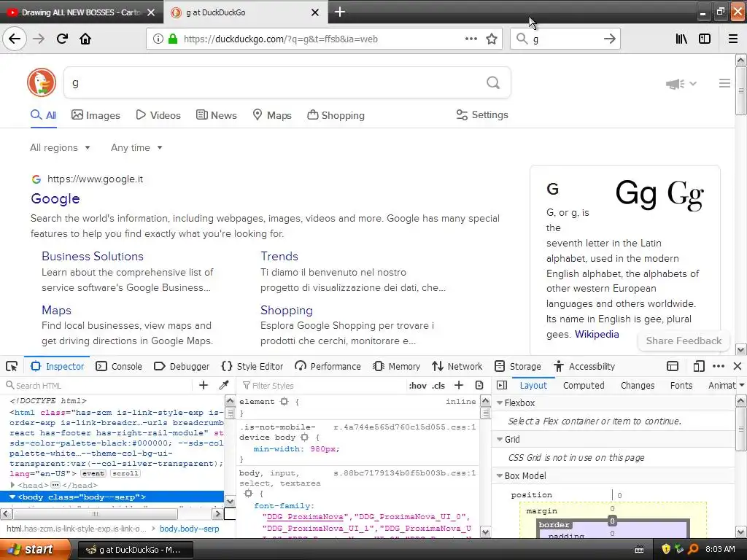This screenshot has width=747, height=560.
Task: Toggle the three-pane inspector sidebar
Action: click(502, 385)
